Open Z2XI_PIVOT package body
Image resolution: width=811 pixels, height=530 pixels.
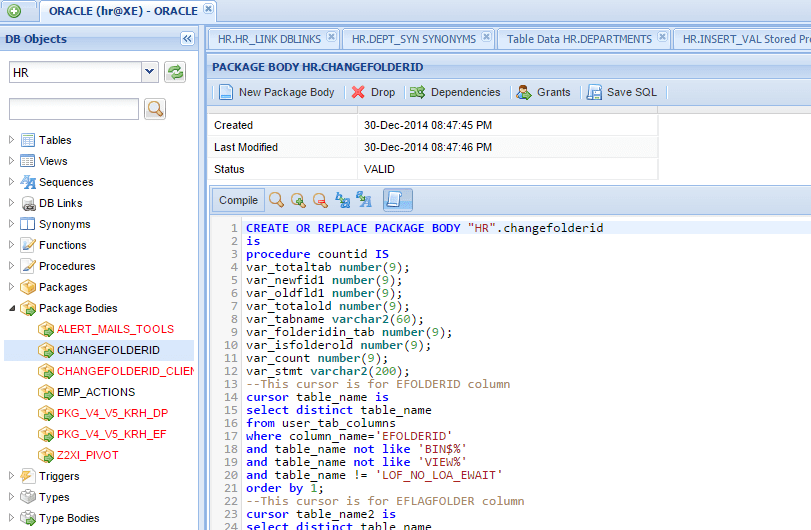pos(87,455)
